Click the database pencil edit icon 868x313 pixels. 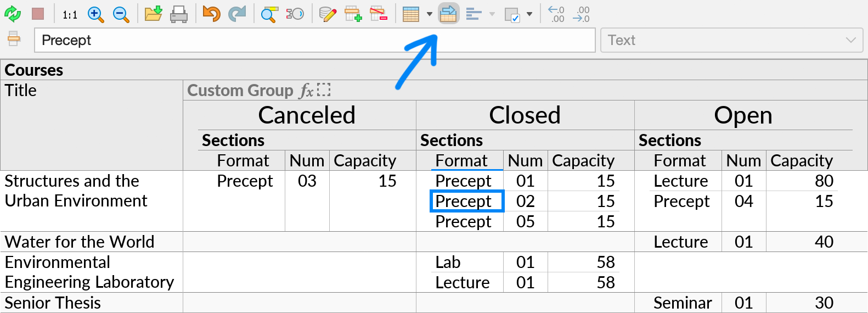click(327, 14)
